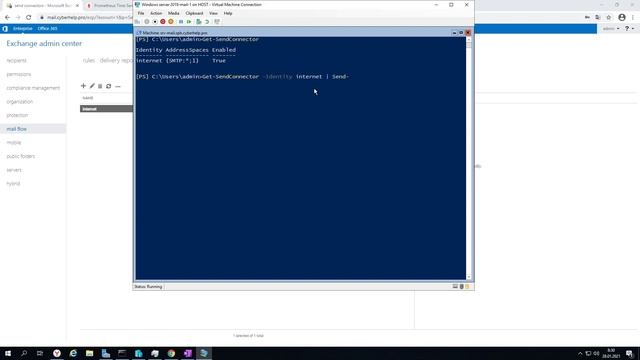Click inside the PowerShell console at command line
The width and height of the screenshot is (640, 360).
point(242,76)
